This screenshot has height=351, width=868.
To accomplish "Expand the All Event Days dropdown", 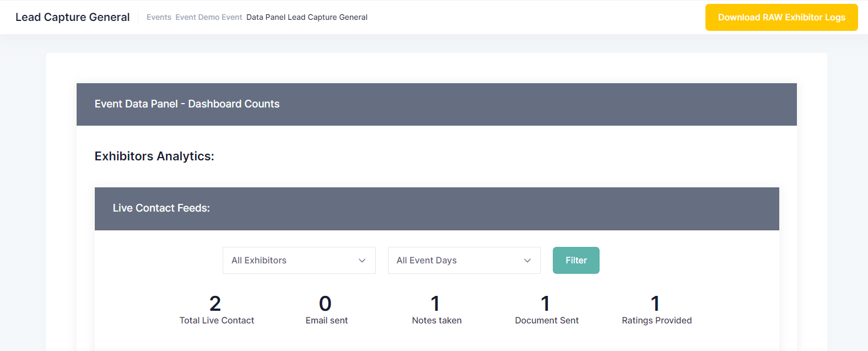I will pos(463,261).
